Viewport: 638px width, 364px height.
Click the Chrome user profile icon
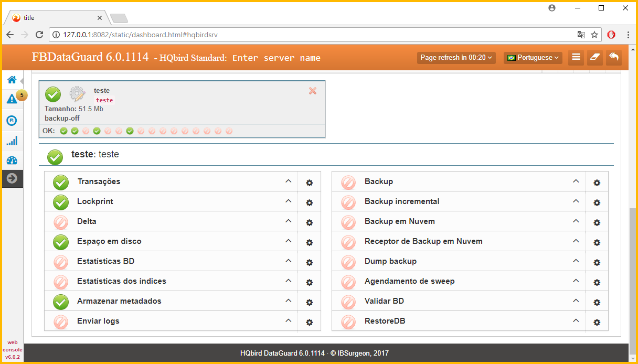click(551, 8)
